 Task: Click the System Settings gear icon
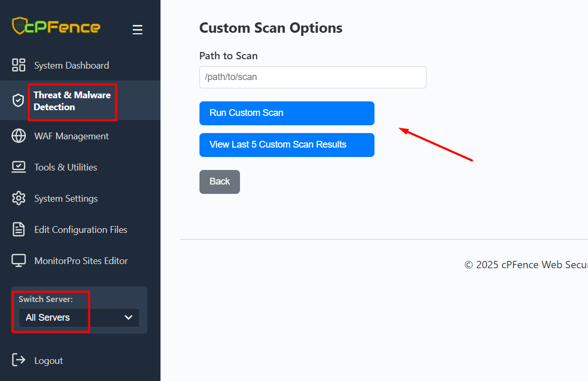[x=19, y=198]
